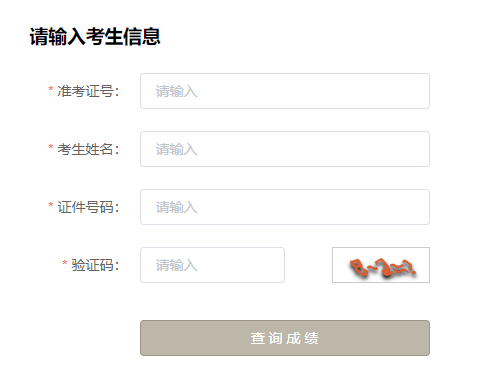
Task: Click the 证件号码 field label
Action: 88,207
